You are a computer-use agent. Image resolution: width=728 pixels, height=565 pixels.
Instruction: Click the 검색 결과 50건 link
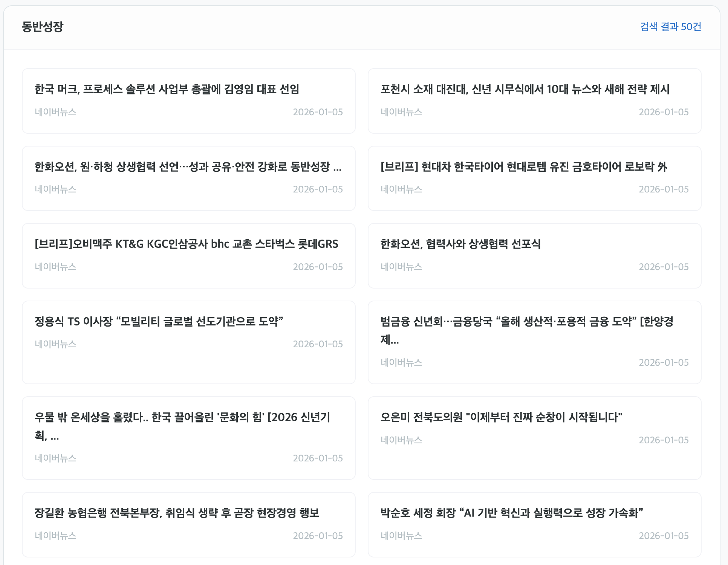(x=670, y=27)
